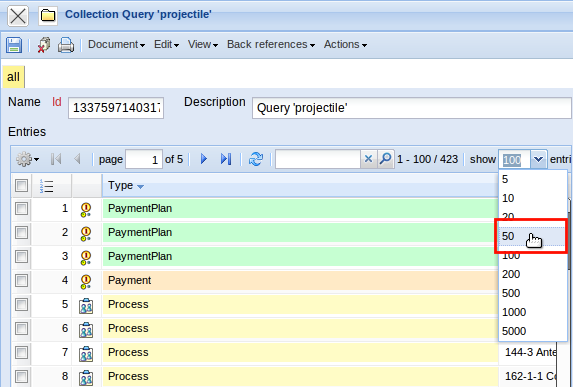
Task: Click the magnifier search icon
Action: coord(386,159)
